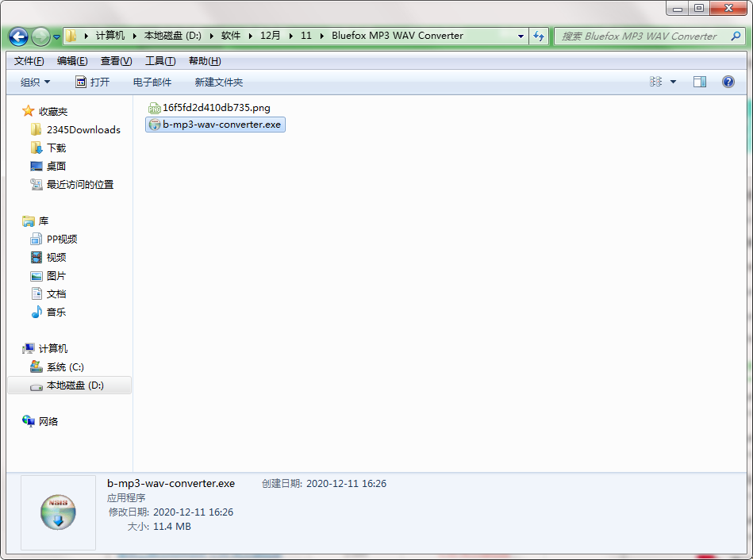Toggle the preview pane

700,82
